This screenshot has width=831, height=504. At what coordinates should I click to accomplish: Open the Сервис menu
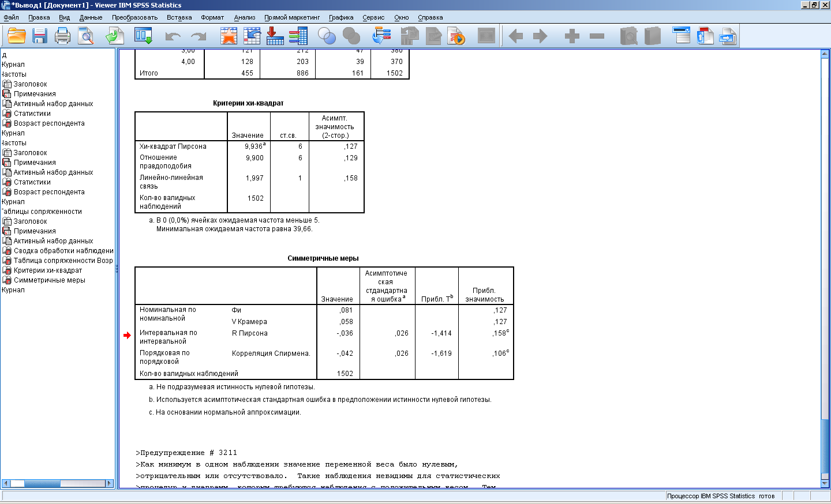[x=373, y=17]
